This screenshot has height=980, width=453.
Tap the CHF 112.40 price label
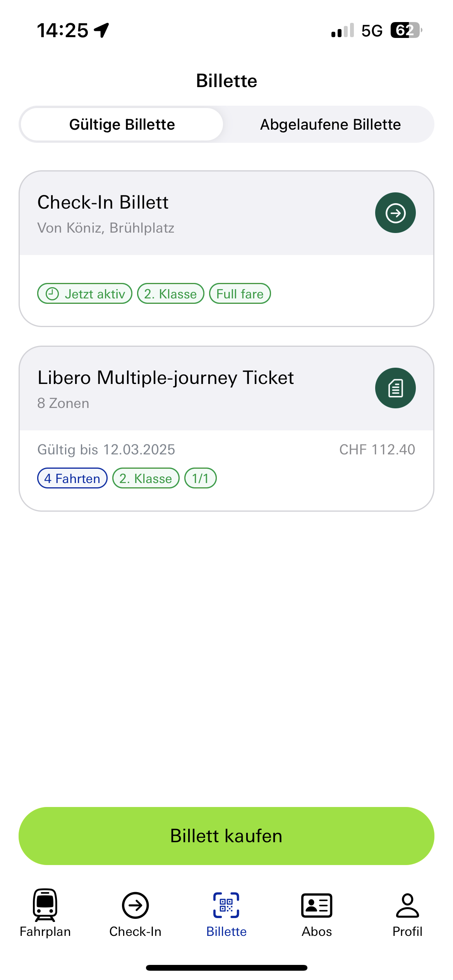coord(377,449)
